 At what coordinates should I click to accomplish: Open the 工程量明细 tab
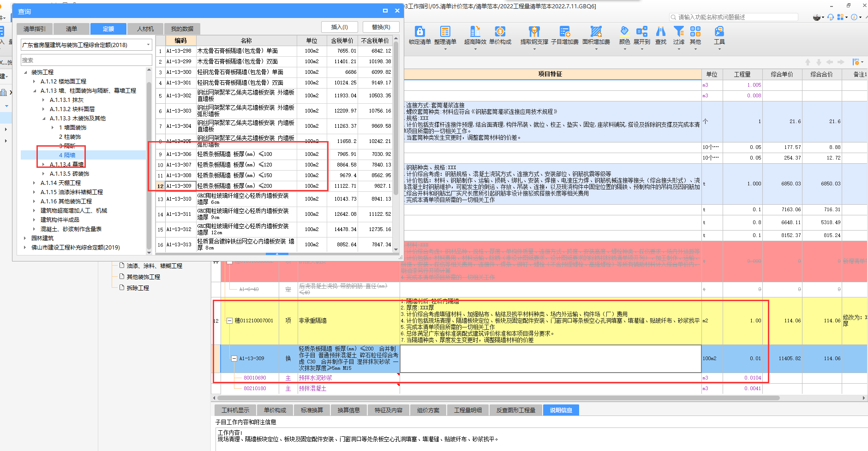coord(468,410)
